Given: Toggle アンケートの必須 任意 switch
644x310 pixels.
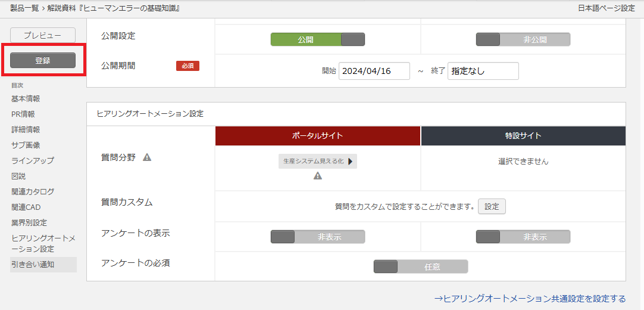Looking at the screenshot, I should click(420, 266).
